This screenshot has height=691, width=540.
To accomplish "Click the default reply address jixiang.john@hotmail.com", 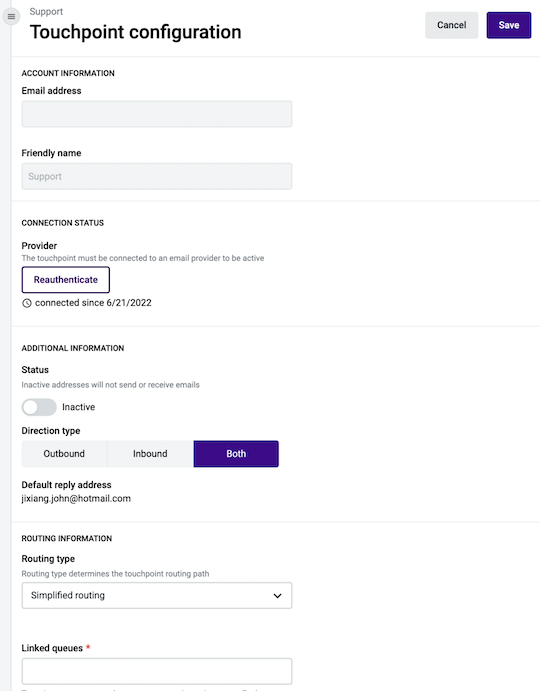I will point(76,499).
